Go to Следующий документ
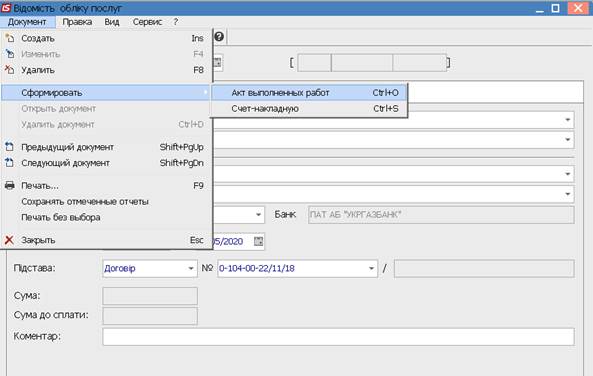The width and height of the screenshot is (593, 376). pyautogui.click(x=106, y=163)
